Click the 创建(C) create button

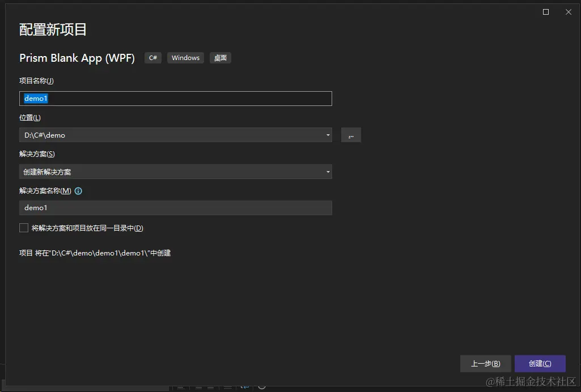(540, 364)
